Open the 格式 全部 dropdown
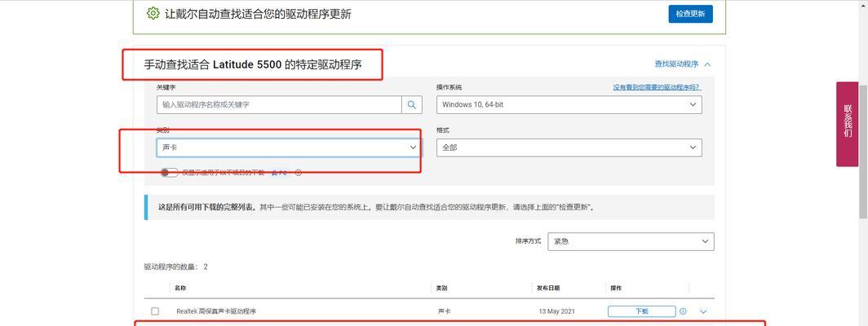Image resolution: width=868 pixels, height=326 pixels. [569, 148]
